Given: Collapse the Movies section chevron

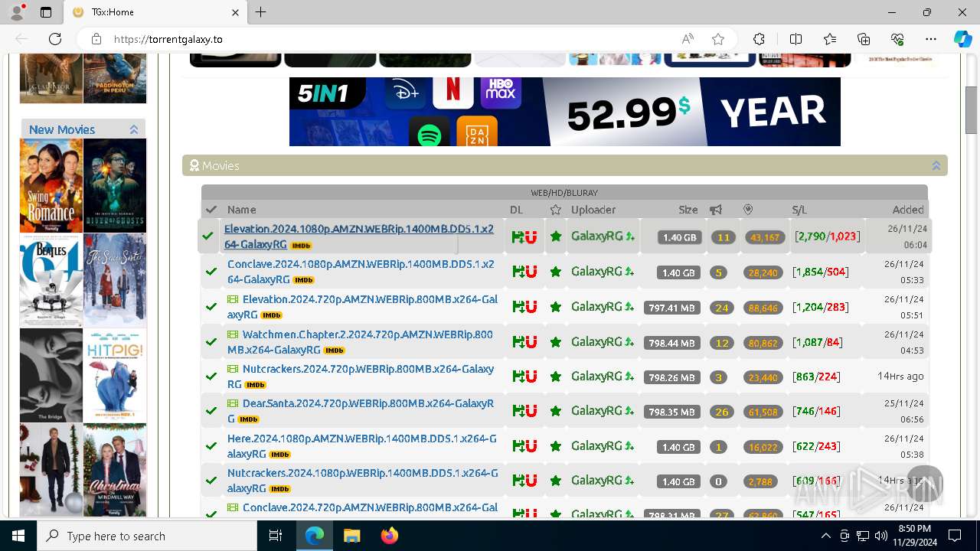Looking at the screenshot, I should coord(936,165).
